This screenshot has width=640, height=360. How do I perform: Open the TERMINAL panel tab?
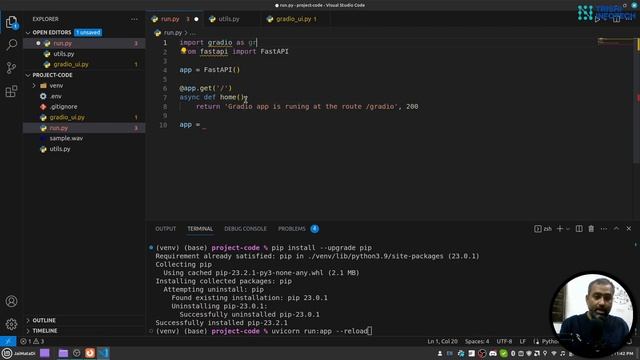(200, 229)
